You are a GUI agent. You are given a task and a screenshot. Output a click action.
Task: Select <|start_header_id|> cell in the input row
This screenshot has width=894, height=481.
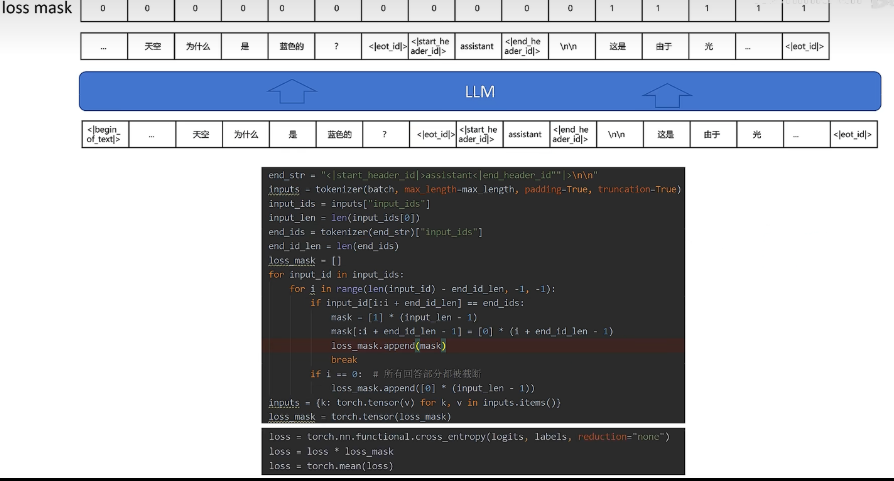click(x=479, y=134)
